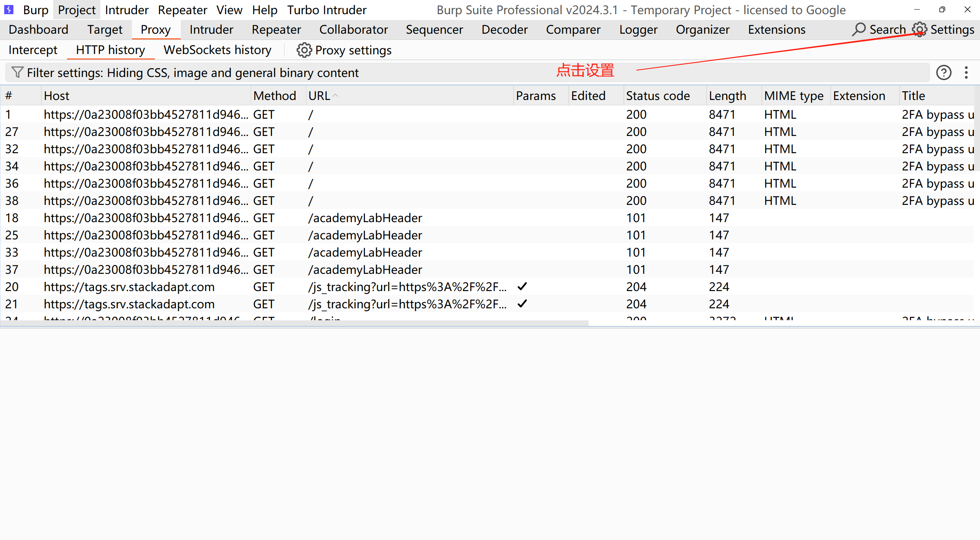Select request 18 academyLabHeader row
The height and width of the screenshot is (540, 980).
pos(365,218)
